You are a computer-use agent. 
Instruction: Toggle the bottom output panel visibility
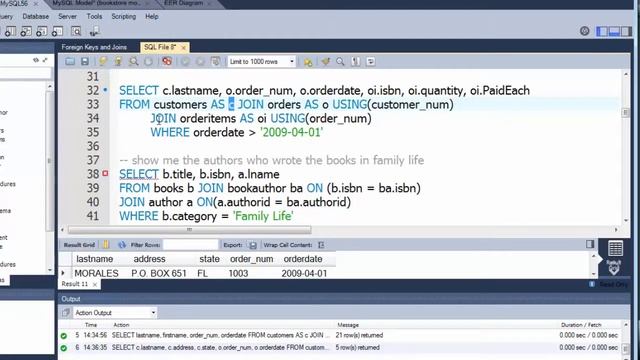(614, 31)
